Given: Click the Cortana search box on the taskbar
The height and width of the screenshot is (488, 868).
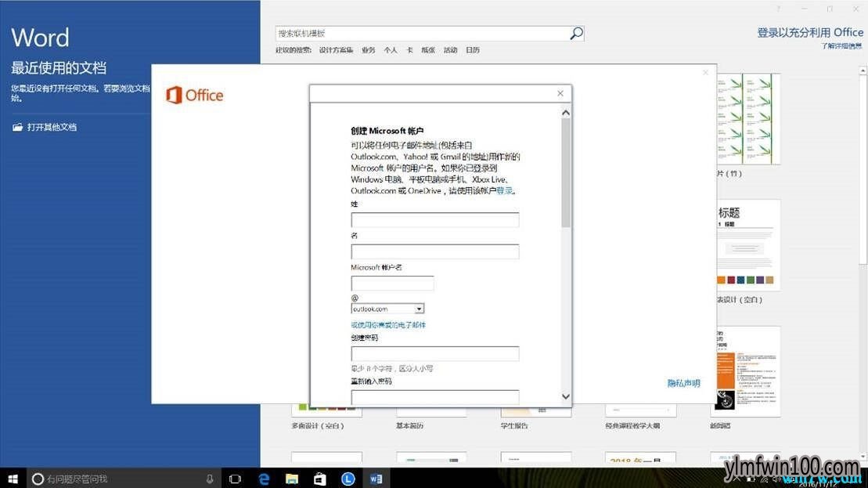Looking at the screenshot, I should click(124, 479).
